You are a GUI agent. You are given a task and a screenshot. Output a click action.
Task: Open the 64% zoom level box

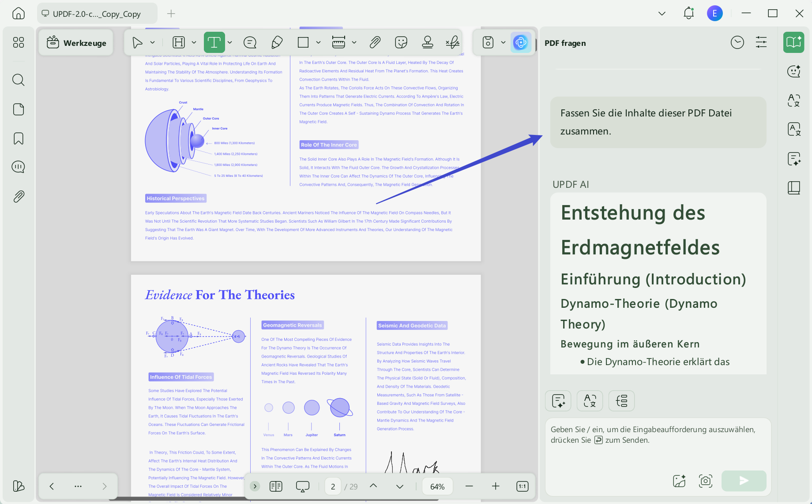[x=437, y=486]
